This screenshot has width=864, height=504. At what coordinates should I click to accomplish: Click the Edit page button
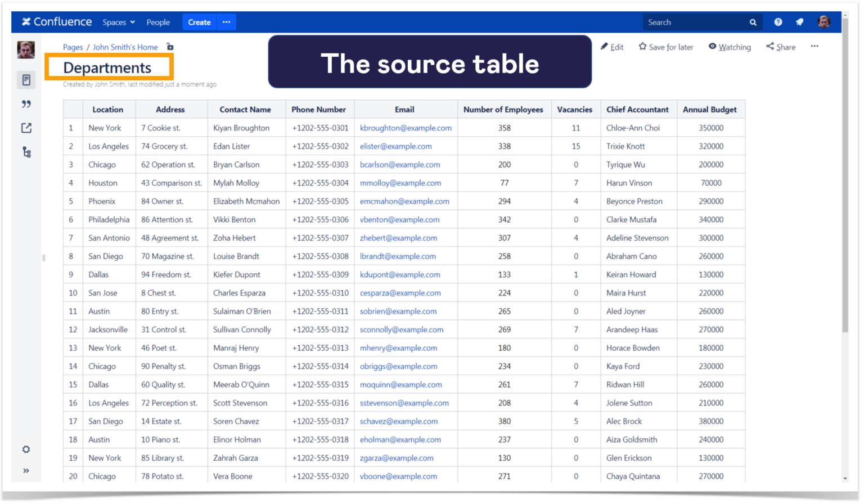(612, 47)
